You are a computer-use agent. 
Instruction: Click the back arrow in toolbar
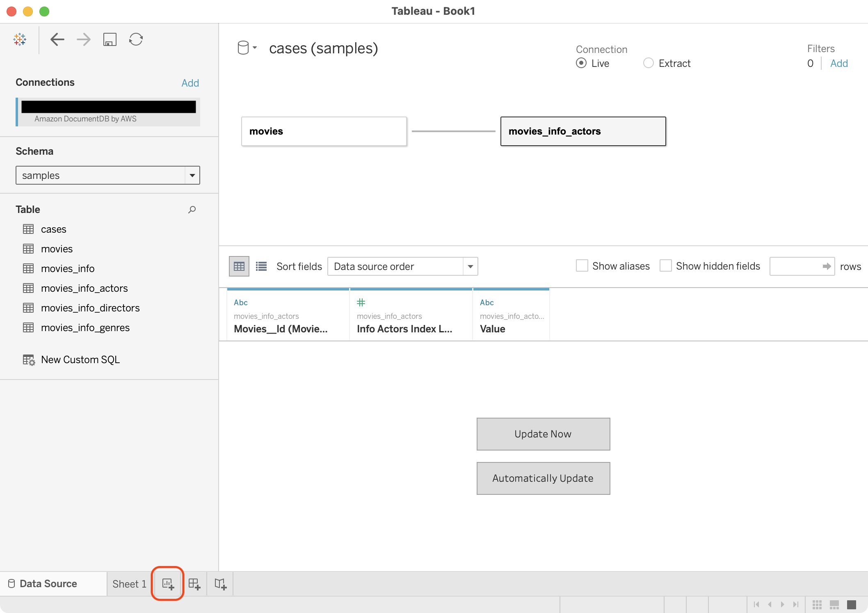[x=57, y=39]
